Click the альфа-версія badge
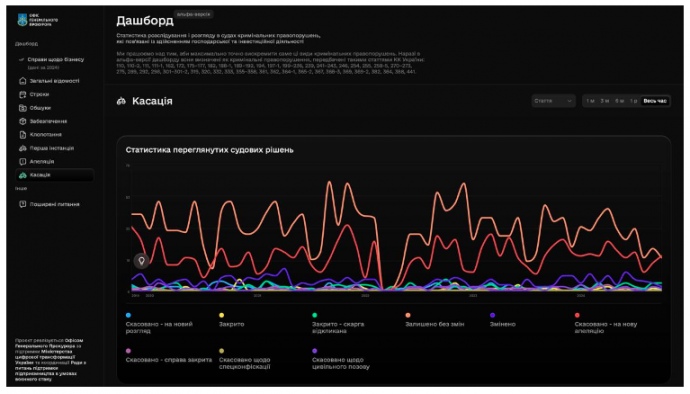This screenshot has height=394, width=690. pos(194,15)
